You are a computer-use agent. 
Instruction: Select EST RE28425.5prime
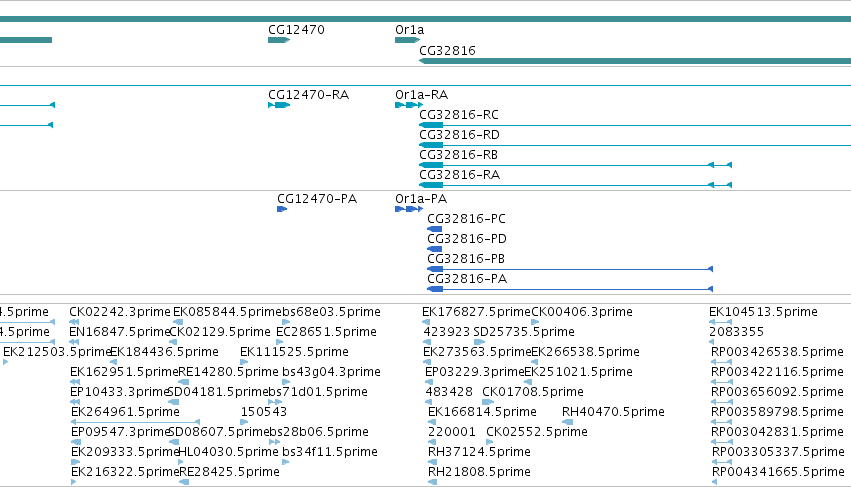pyautogui.click(x=229, y=472)
